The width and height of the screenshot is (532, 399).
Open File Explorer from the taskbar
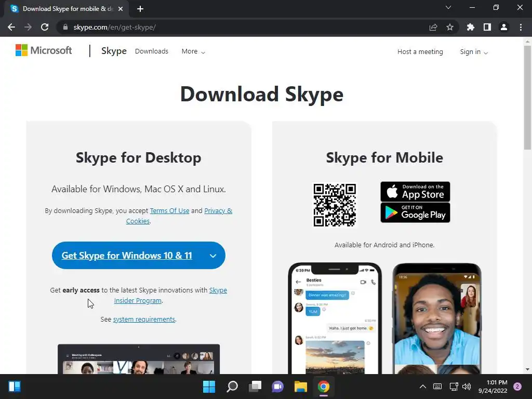tap(301, 387)
